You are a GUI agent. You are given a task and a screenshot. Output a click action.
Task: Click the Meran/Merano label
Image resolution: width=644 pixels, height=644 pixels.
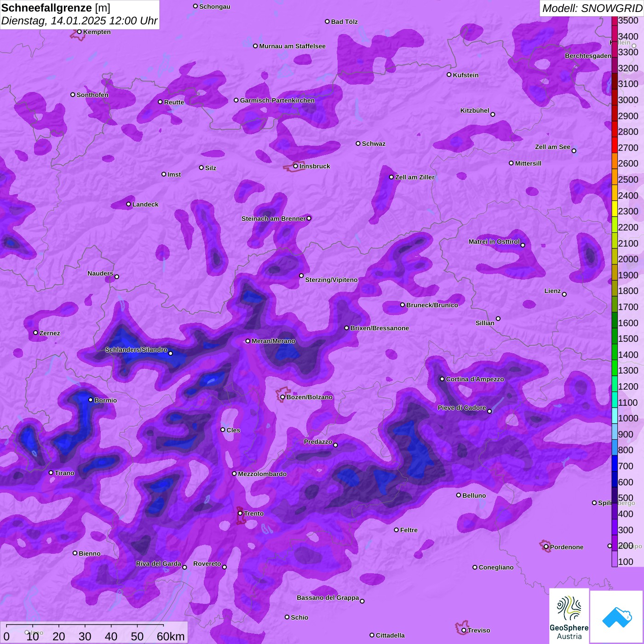click(273, 341)
